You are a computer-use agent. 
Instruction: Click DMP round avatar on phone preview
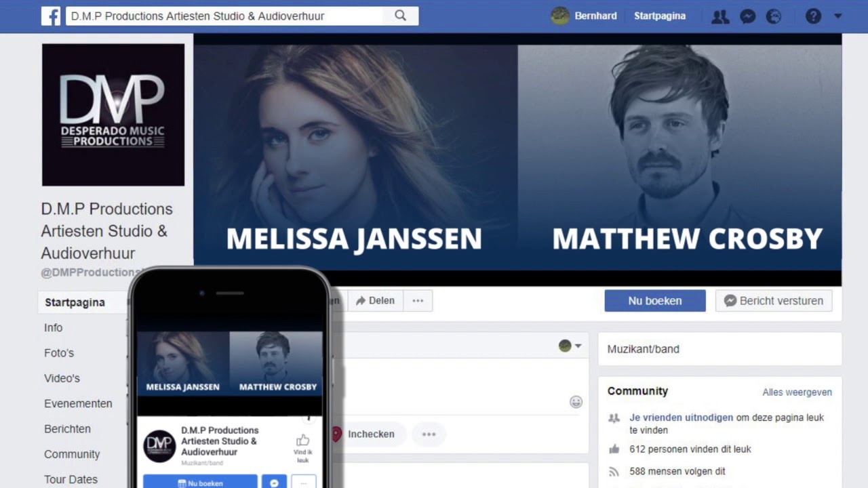click(x=159, y=446)
